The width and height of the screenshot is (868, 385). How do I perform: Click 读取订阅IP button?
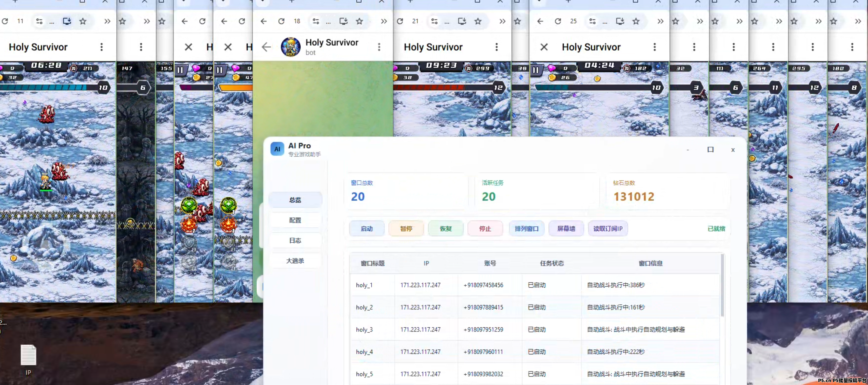(607, 229)
